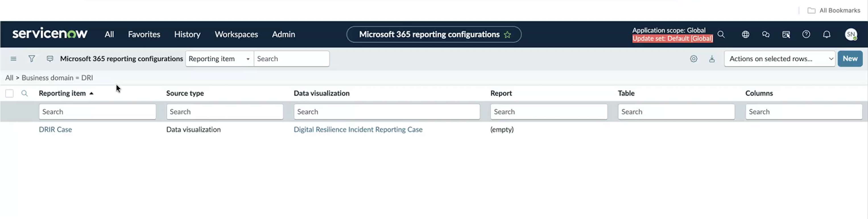Focus the Report column search field

[549, 111]
